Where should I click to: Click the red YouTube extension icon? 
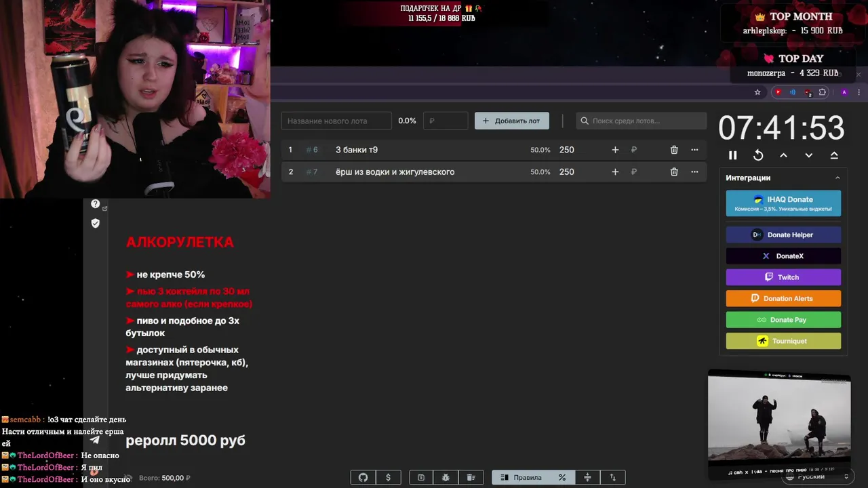pos(778,92)
